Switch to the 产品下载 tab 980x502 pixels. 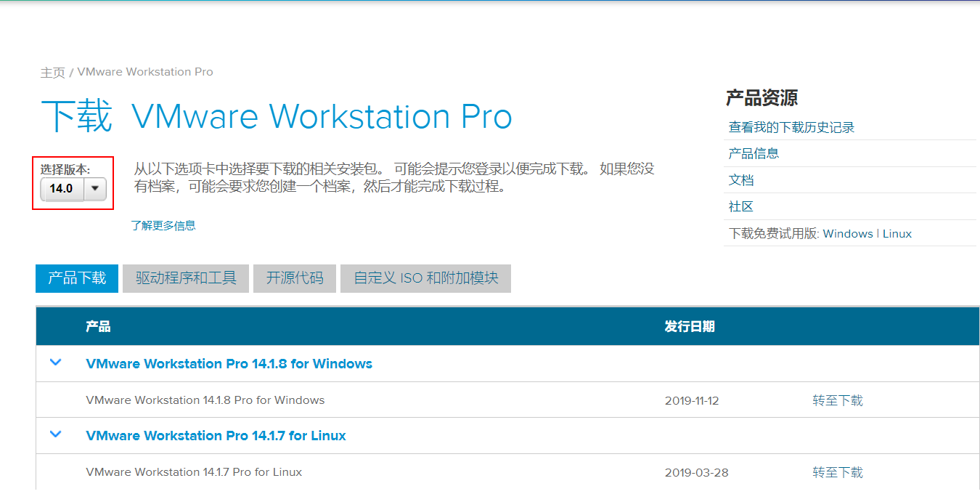(77, 278)
